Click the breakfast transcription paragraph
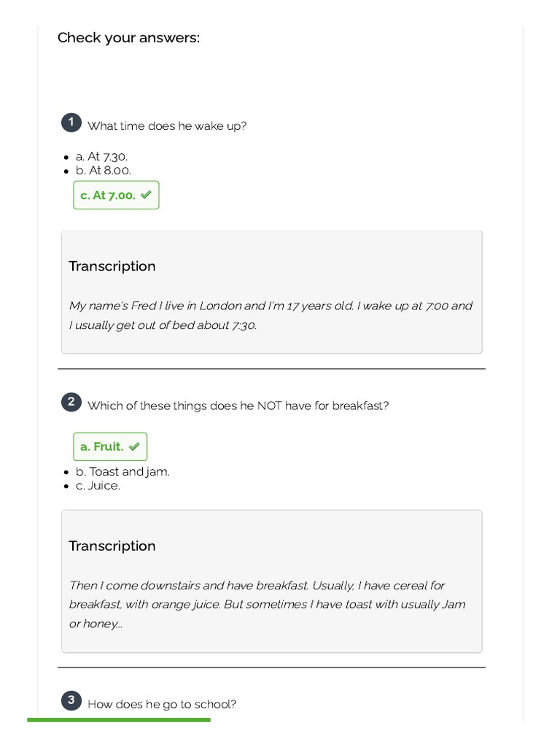This screenshot has height=747, width=560. coord(267,604)
